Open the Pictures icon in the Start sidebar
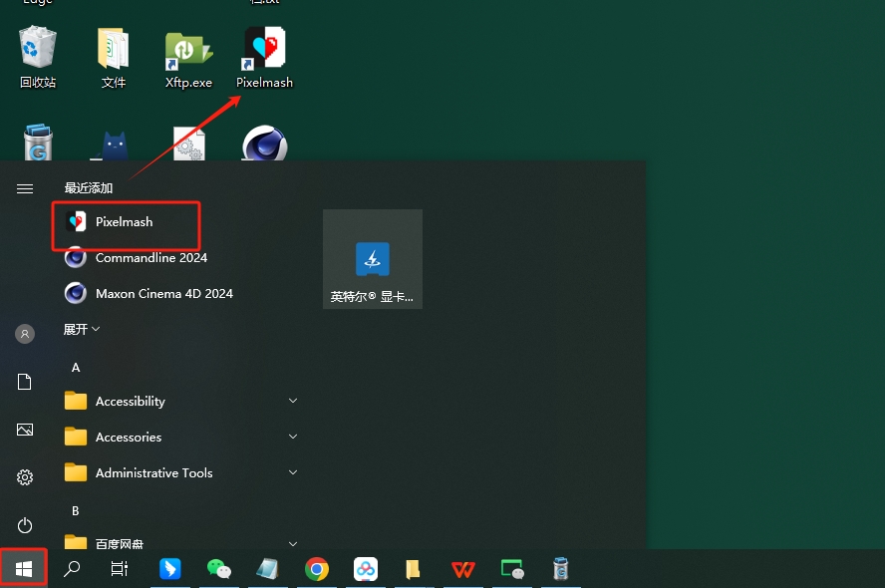The height and width of the screenshot is (588, 885). [25, 430]
